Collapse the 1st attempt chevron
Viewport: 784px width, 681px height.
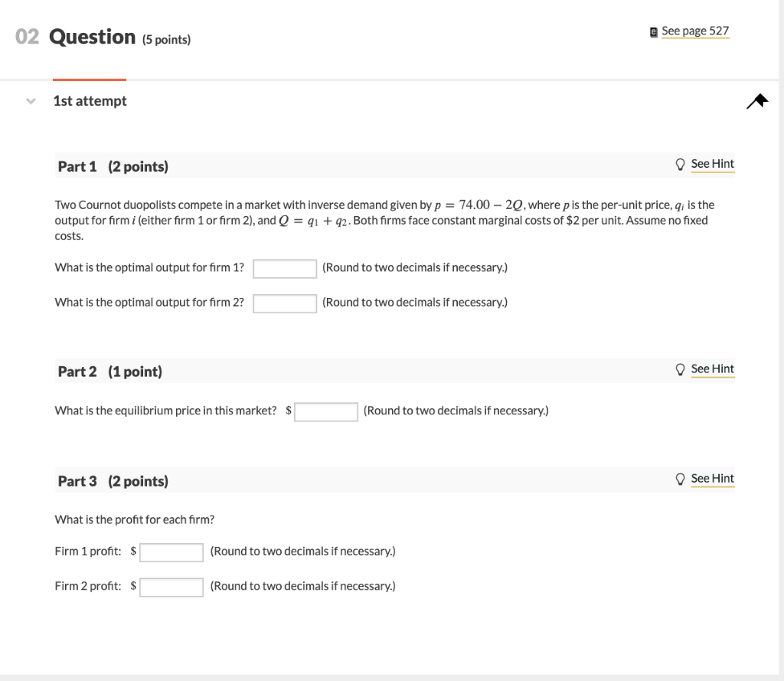(31, 101)
